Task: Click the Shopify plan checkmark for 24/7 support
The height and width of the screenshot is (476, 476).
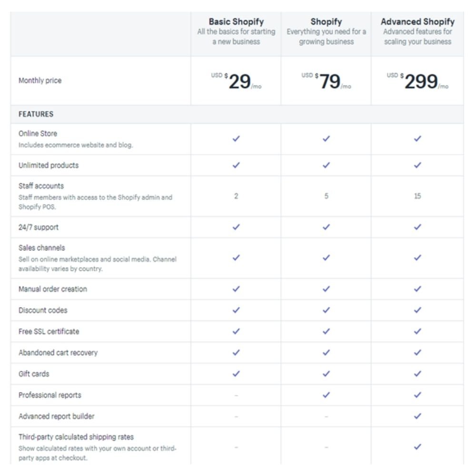Action: point(326,227)
